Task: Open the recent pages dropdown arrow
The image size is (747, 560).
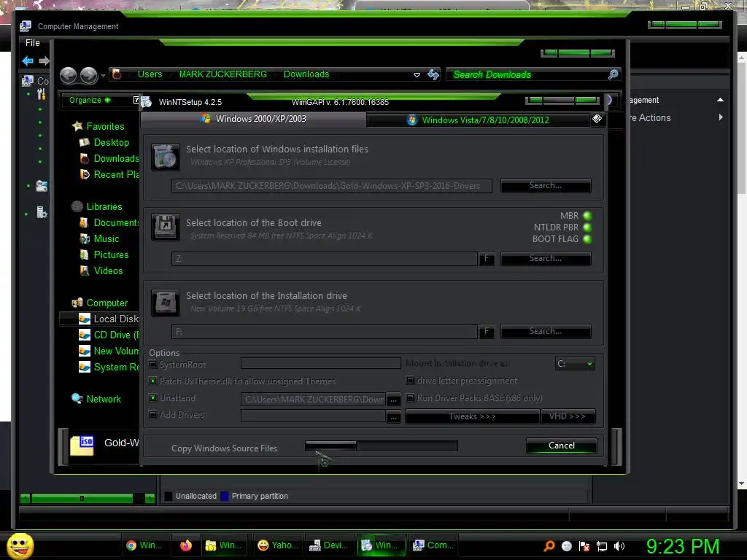Action: coord(103,75)
